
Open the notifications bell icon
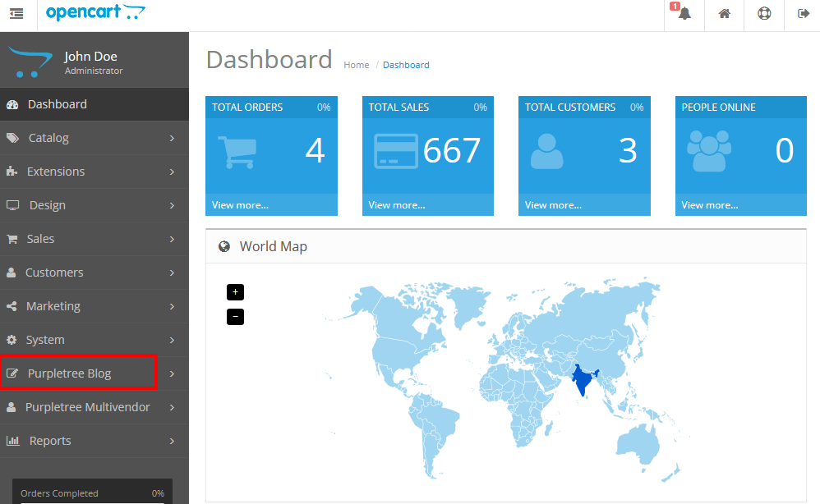coord(684,14)
